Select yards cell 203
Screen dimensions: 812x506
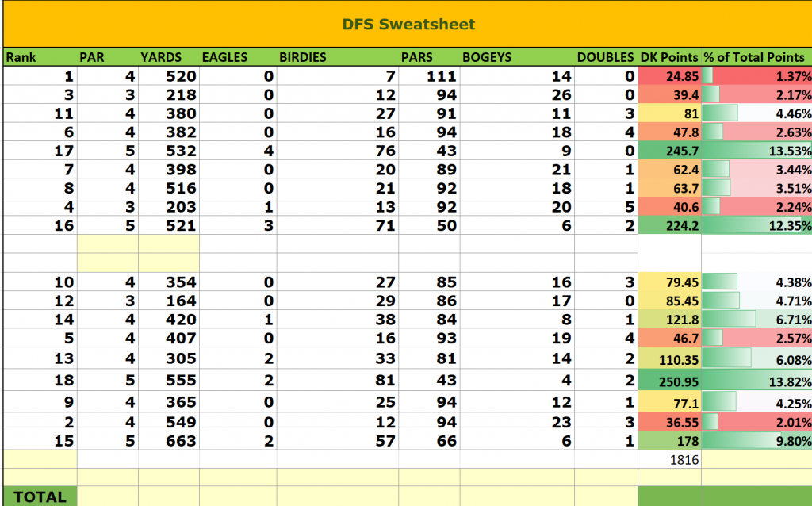pos(169,207)
